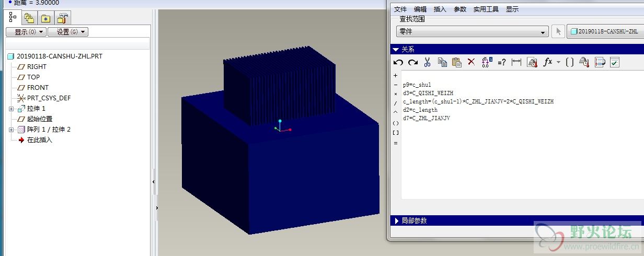Viewport: 644px width, 256px height.
Task: Click the c_length formula line
Action: 478,101
